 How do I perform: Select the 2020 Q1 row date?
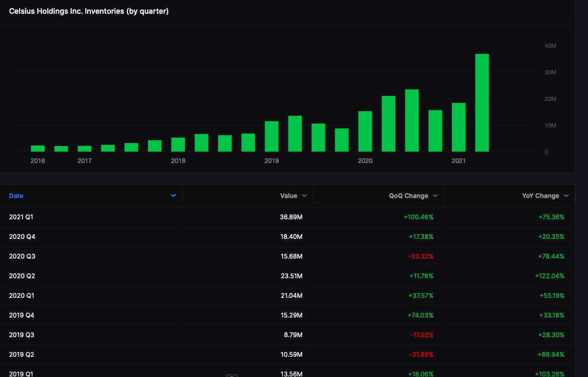coord(21,296)
